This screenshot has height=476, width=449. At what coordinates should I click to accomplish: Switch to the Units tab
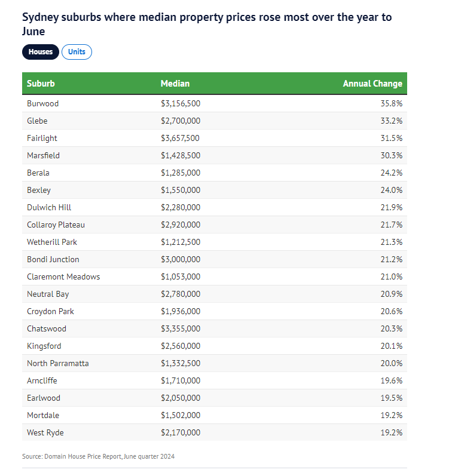77,52
